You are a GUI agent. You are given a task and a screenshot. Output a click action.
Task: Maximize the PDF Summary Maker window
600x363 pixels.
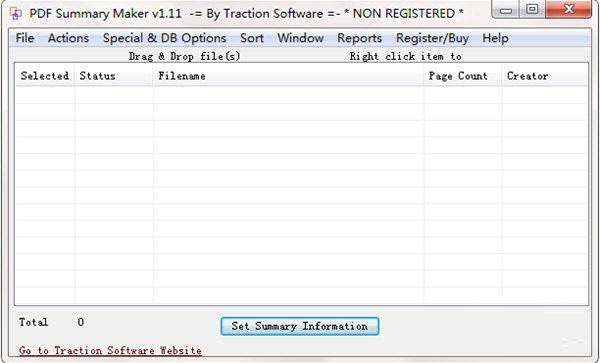coord(532,10)
